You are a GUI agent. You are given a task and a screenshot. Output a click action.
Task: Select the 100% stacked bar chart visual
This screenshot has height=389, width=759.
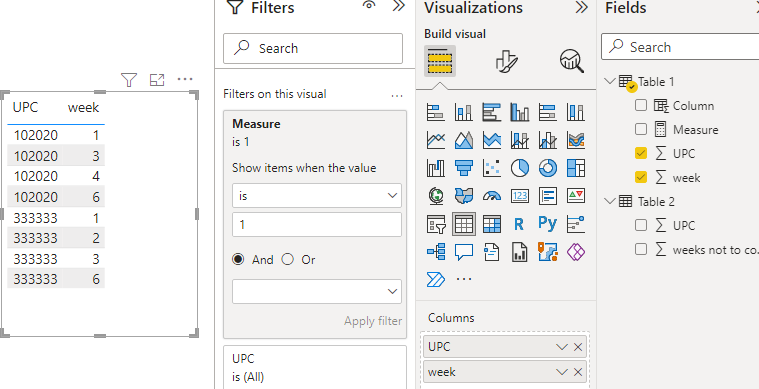click(x=548, y=113)
